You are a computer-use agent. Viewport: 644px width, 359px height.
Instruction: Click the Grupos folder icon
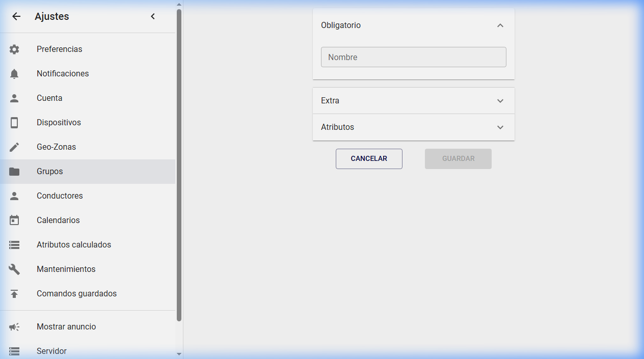[x=14, y=172]
